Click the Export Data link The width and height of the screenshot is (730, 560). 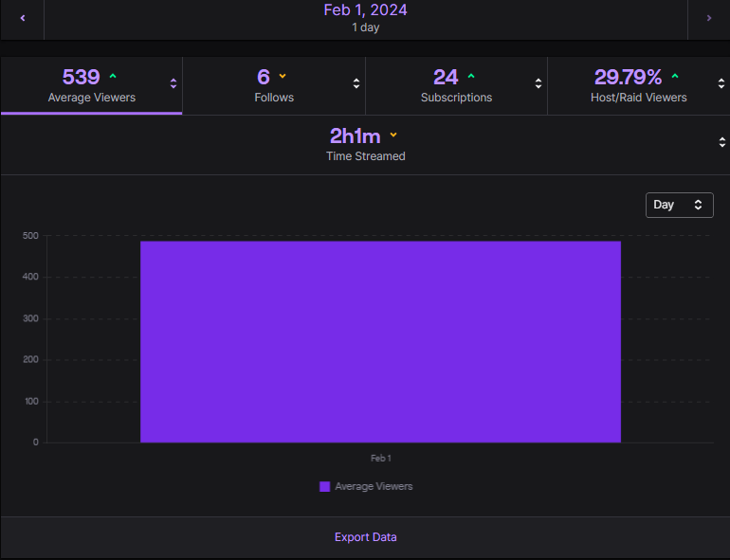pyautogui.click(x=365, y=537)
